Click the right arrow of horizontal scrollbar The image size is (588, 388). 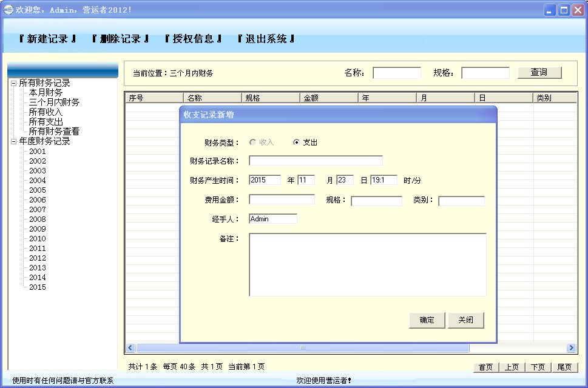pyautogui.click(x=571, y=347)
